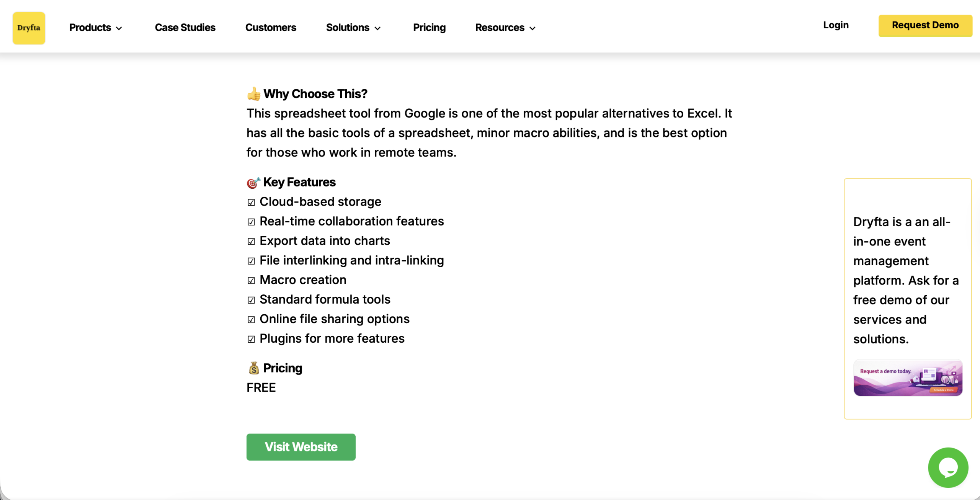Click the target emoji beside Key Features

(253, 182)
